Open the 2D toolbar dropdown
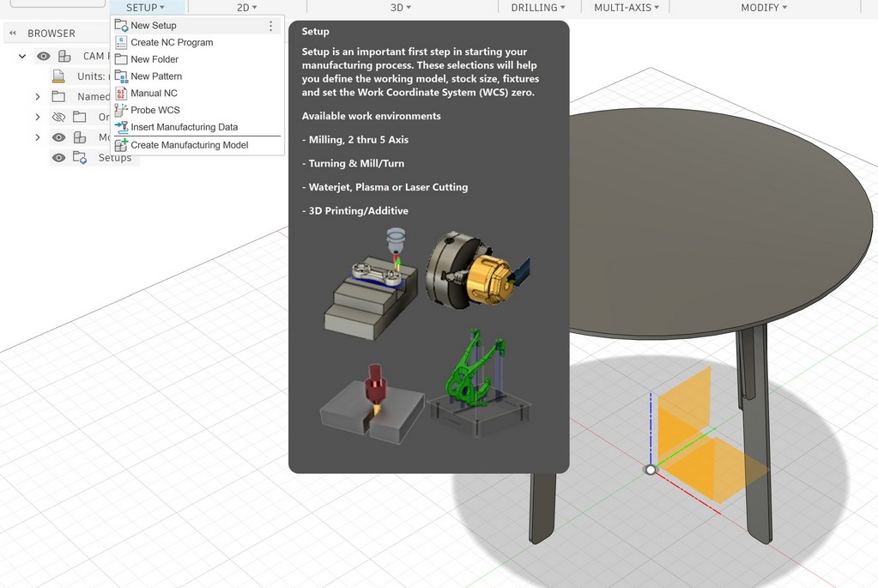Screen dimensions: 878x588 pyautogui.click(x=246, y=7)
